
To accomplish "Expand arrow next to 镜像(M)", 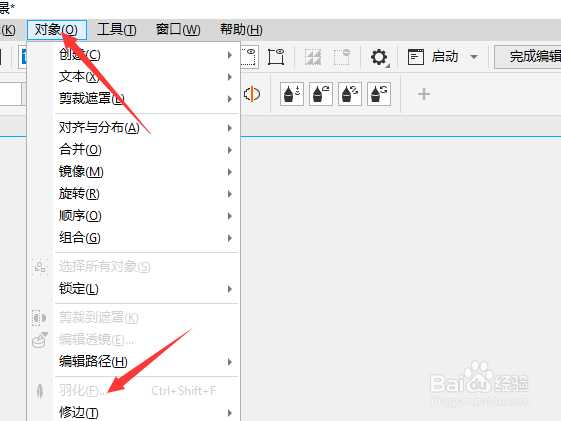I will [230, 172].
